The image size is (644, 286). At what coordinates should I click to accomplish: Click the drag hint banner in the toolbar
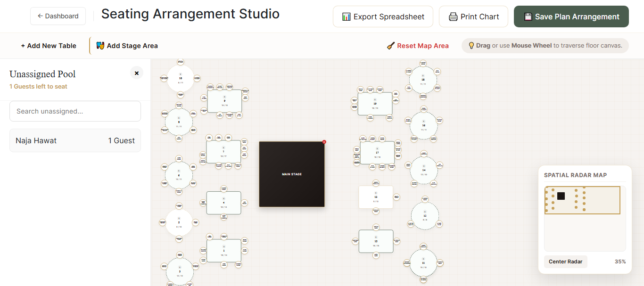click(545, 46)
